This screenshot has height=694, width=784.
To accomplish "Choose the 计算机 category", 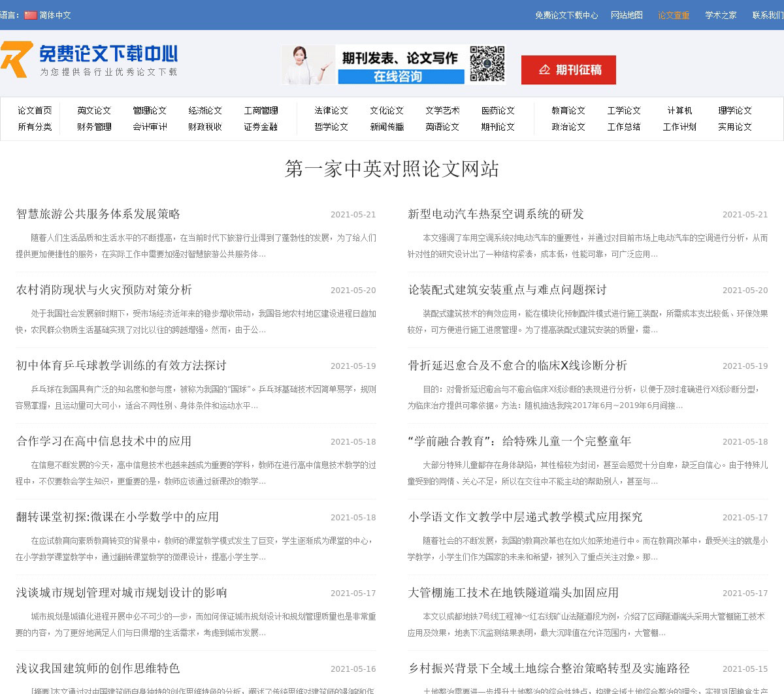I will point(679,110).
